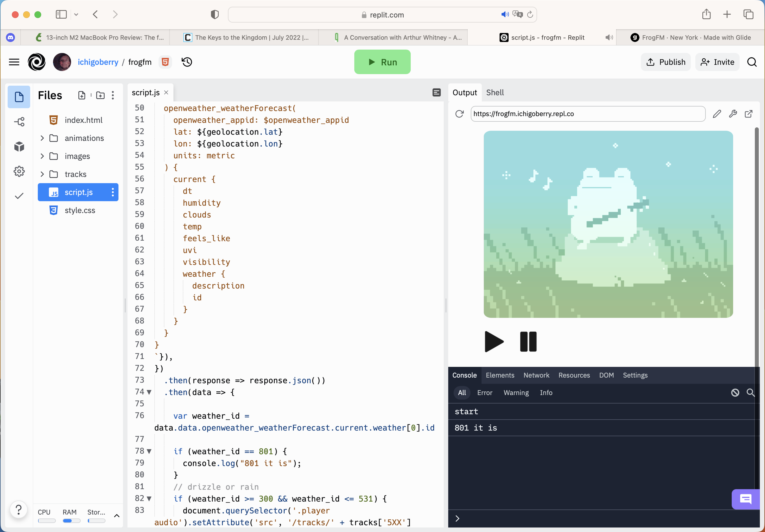Switch to the Shell tab
The width and height of the screenshot is (765, 532).
494,92
